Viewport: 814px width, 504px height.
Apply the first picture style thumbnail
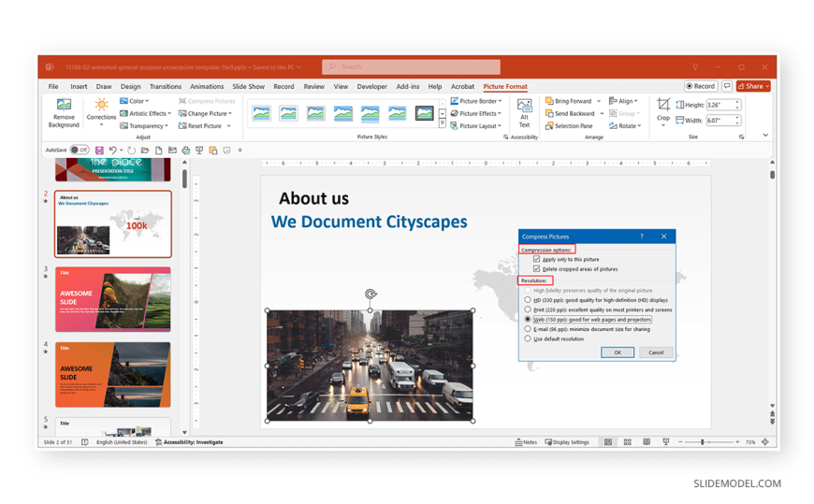tap(262, 113)
